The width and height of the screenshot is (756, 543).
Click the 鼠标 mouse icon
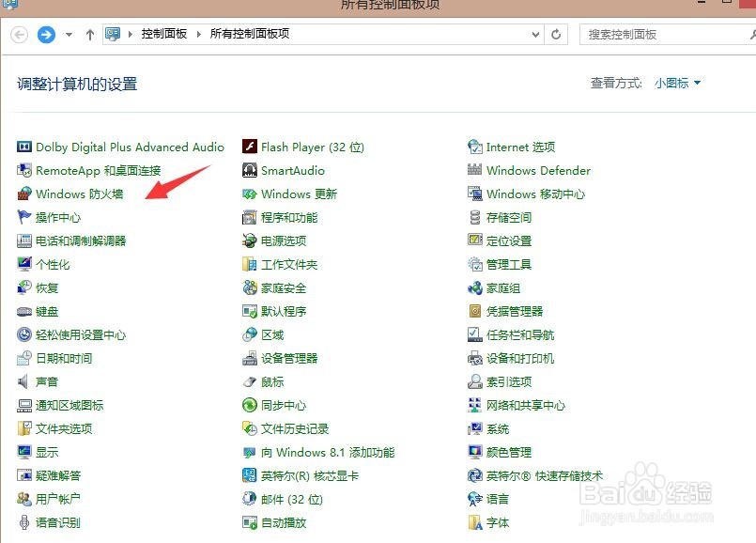pos(249,382)
